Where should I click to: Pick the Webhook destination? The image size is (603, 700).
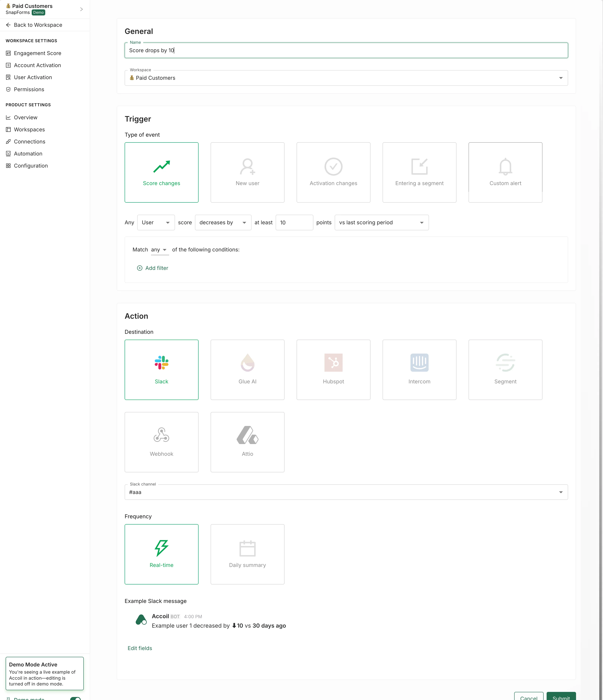click(162, 442)
